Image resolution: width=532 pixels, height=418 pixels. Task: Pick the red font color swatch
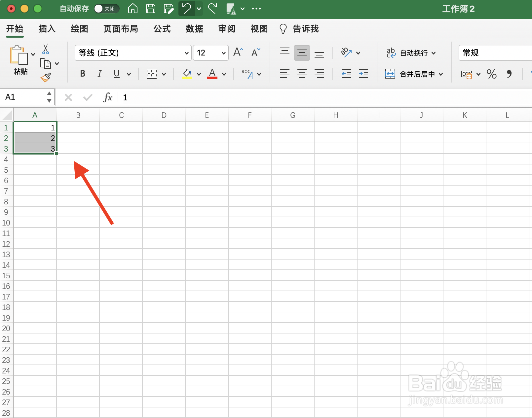click(212, 74)
